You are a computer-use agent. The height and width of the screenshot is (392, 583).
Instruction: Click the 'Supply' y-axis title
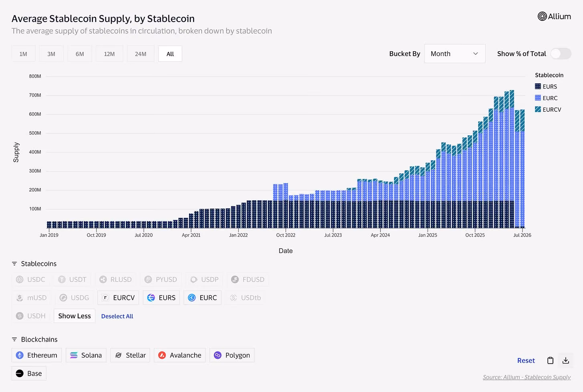(16, 152)
